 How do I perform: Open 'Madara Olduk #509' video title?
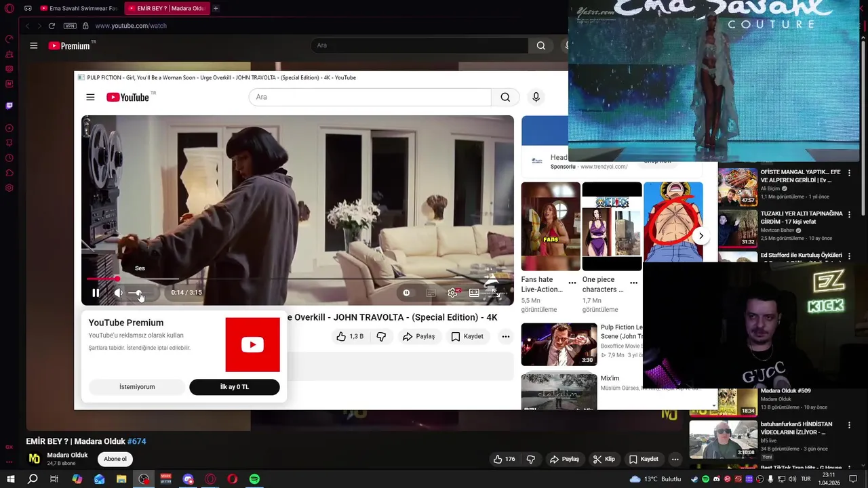785,391
